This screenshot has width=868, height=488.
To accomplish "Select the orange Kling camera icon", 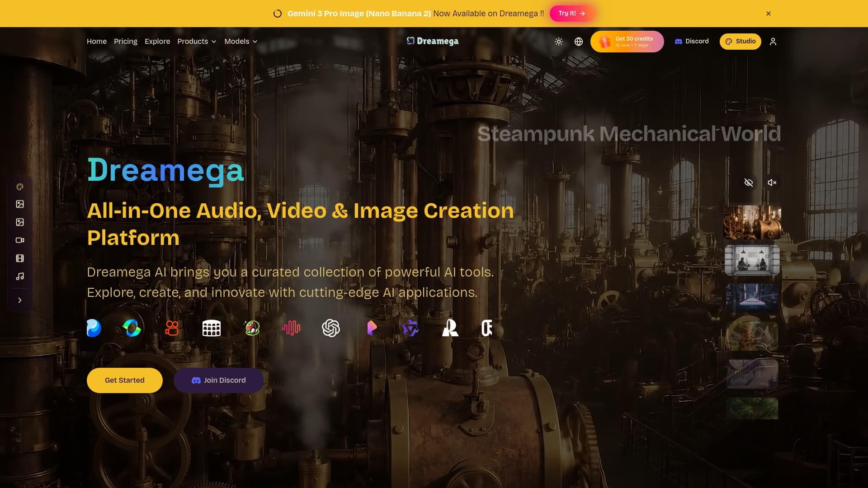I will 172,328.
